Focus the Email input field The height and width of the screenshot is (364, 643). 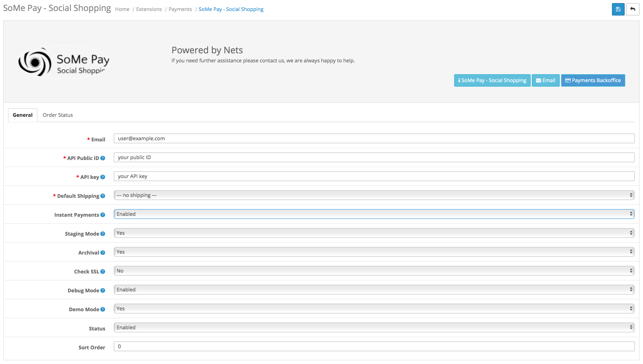[374, 138]
